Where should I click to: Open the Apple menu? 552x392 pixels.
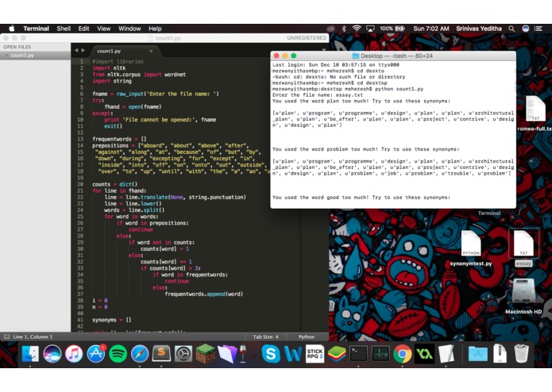(x=12, y=29)
